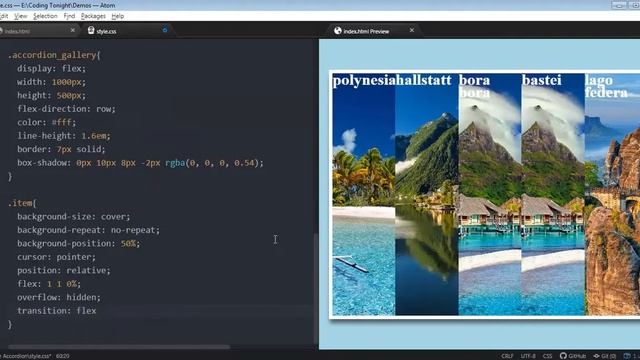The image size is (640, 360).
Task: Click the 'position: relative;' line
Action: coord(64,271)
